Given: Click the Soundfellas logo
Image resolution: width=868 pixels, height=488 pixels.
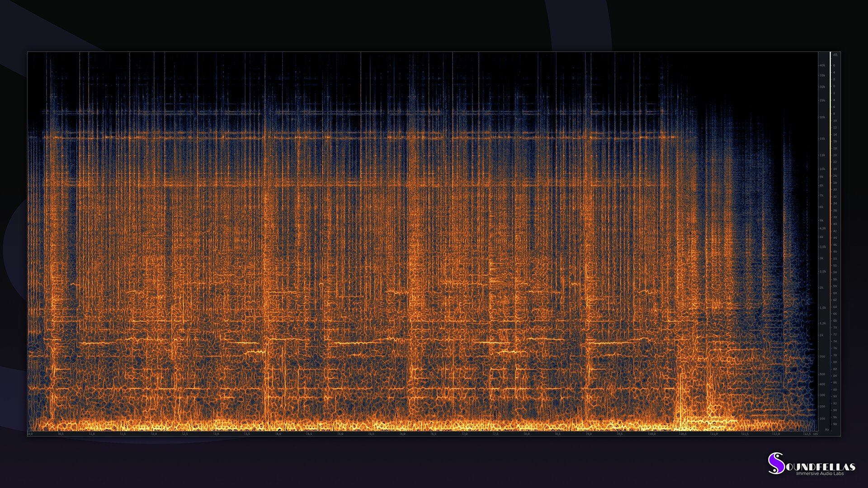Looking at the screenshot, I should coord(776,464).
